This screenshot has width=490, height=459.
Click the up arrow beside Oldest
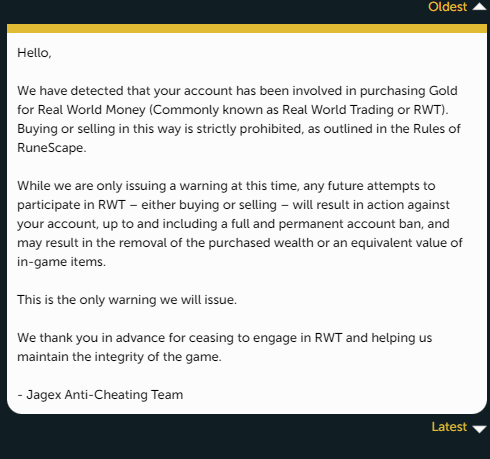pyautogui.click(x=479, y=6)
